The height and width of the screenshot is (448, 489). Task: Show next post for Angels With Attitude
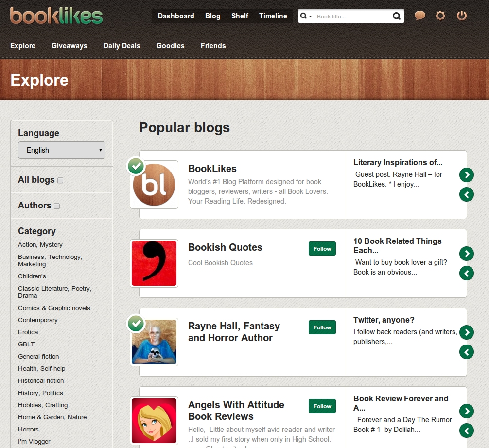(467, 411)
